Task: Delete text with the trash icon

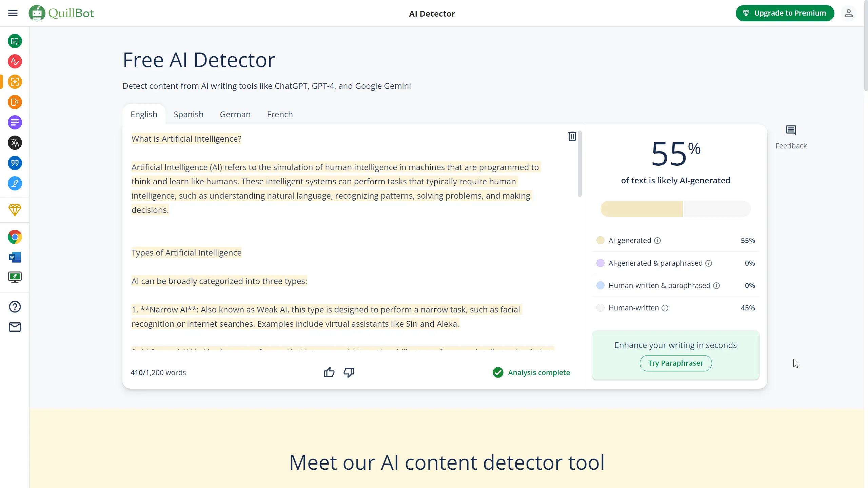Action: 572,136
